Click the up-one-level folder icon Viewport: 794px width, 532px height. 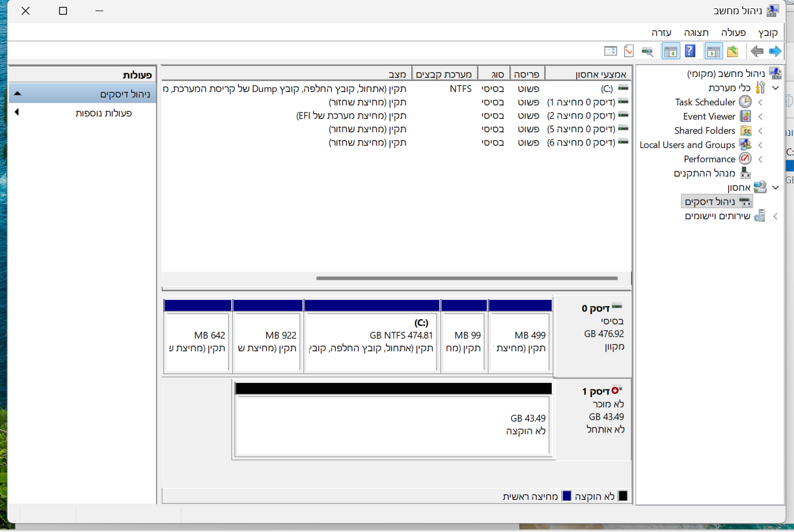732,51
